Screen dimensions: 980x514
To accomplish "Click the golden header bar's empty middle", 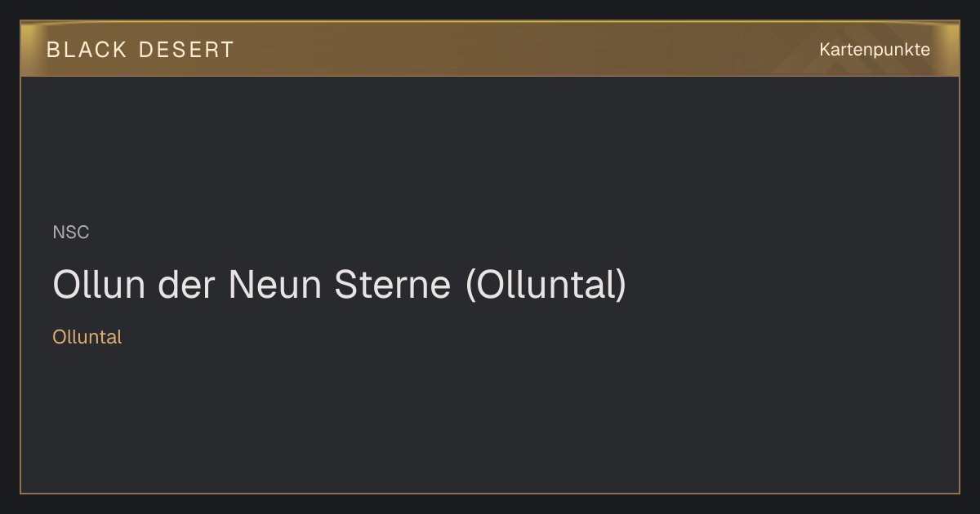I will click(x=523, y=49).
